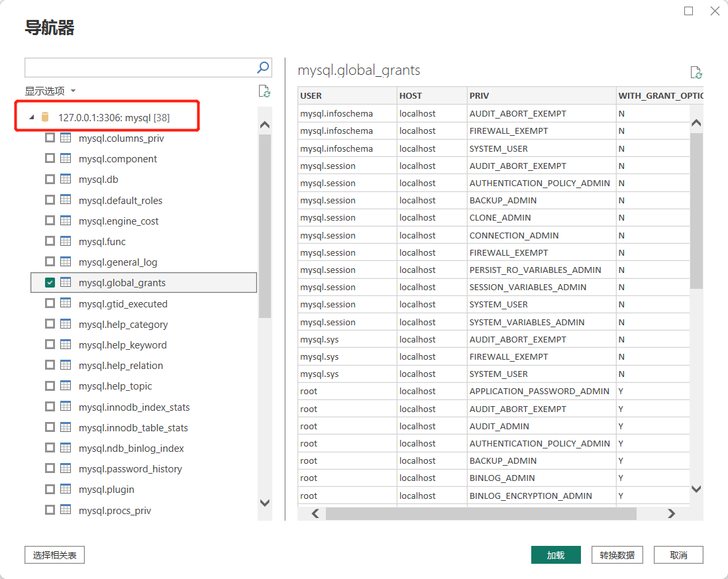Click the 加载 button to load data
This screenshot has width=728, height=579.
coord(555,554)
